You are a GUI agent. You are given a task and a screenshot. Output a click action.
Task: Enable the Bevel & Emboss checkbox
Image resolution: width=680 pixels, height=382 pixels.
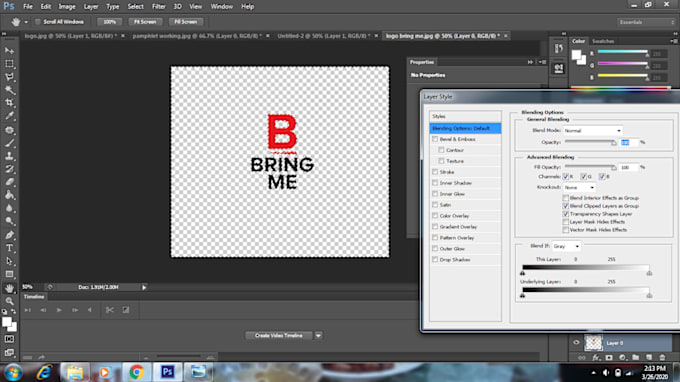coord(435,139)
